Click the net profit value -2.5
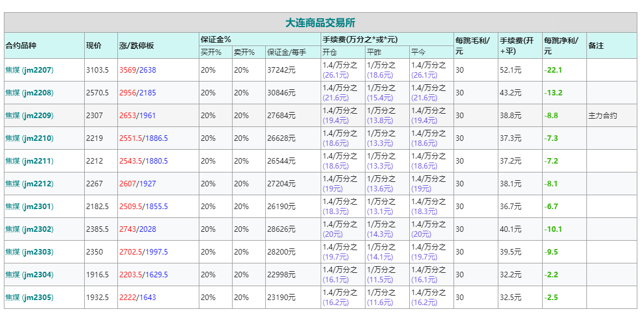The image size is (644, 315). 551,297
